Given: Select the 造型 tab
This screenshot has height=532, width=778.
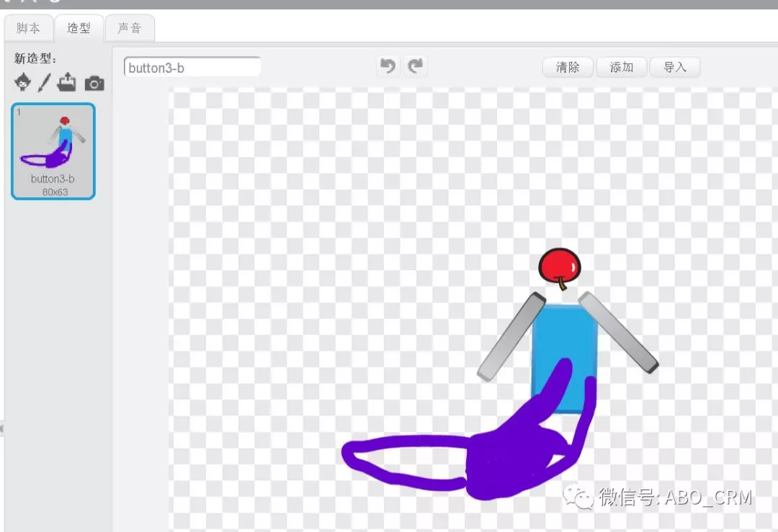Looking at the screenshot, I should (79, 28).
